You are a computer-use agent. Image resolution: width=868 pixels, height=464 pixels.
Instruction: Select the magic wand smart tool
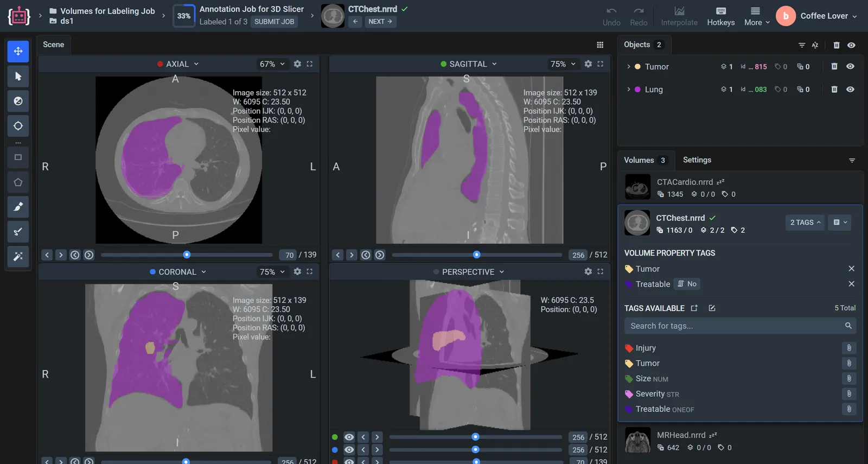pos(18,257)
